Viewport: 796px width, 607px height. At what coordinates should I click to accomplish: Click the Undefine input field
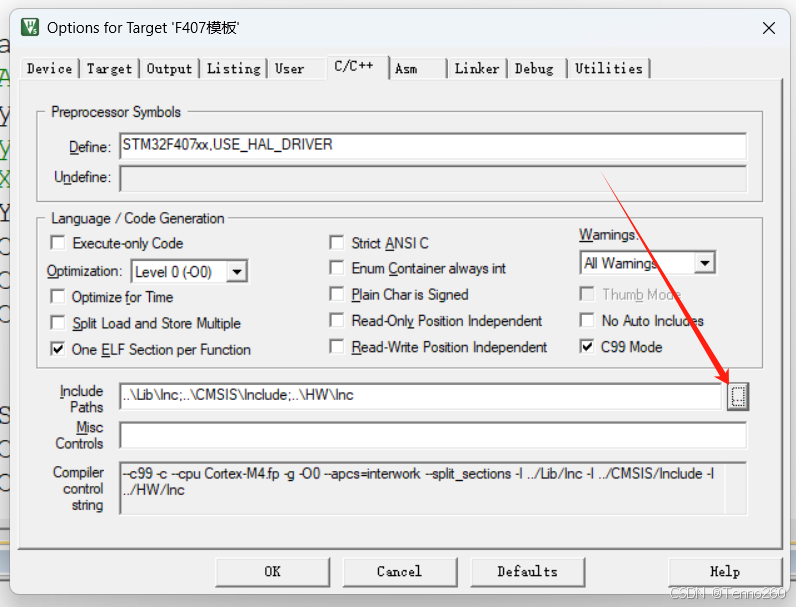[x=433, y=178]
